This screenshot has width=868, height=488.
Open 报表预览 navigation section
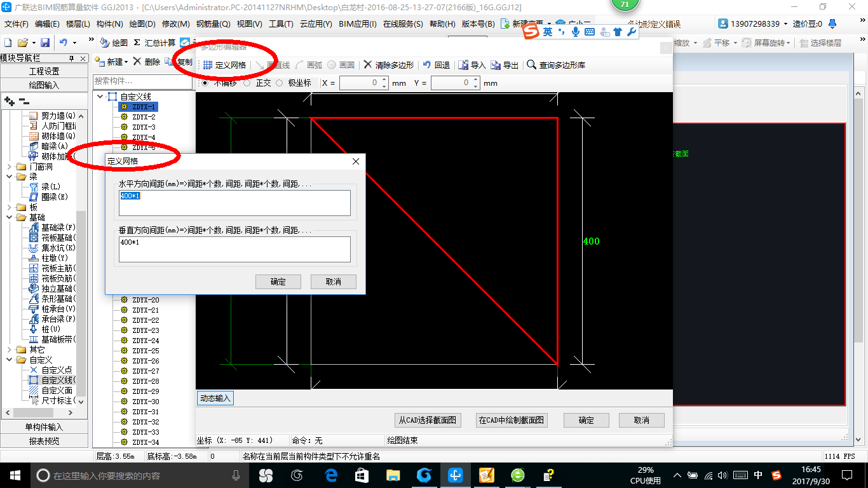pos(44,441)
